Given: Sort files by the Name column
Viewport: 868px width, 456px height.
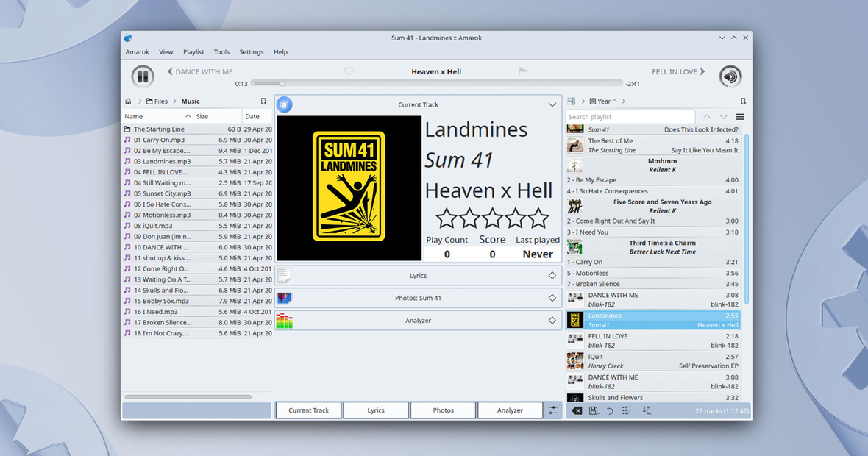Looking at the screenshot, I should tap(157, 116).
